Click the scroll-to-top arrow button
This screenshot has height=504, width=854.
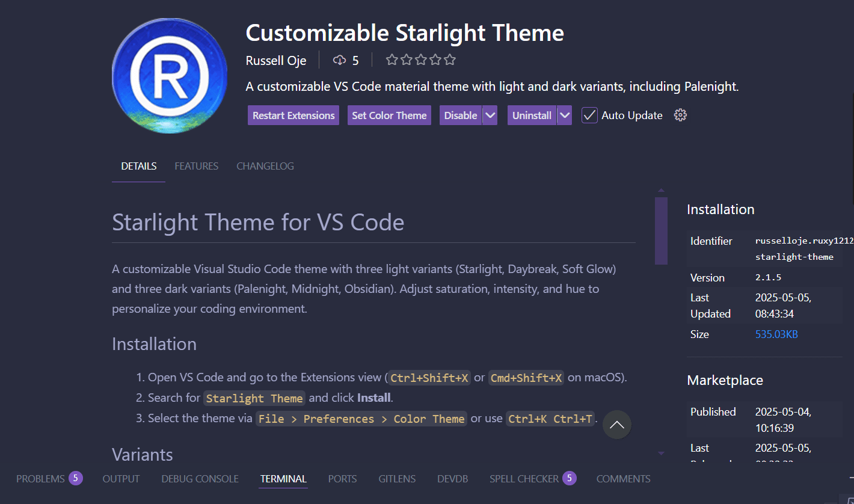(x=616, y=425)
